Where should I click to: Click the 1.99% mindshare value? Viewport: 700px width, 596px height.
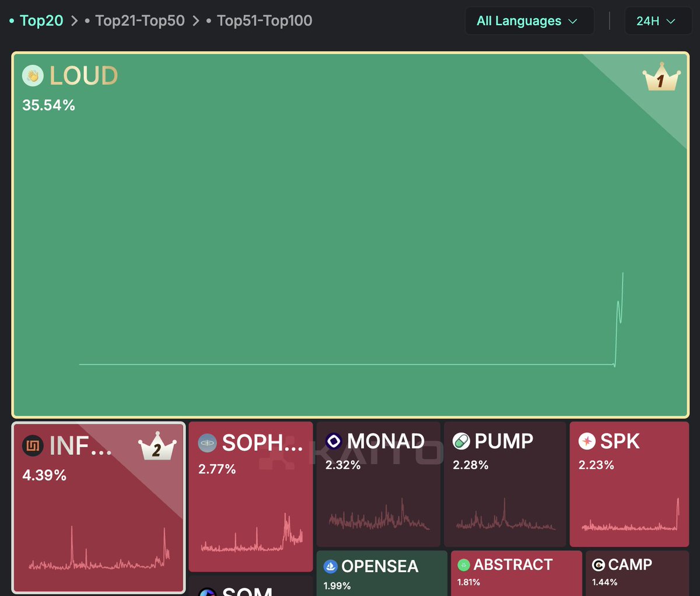tap(337, 585)
